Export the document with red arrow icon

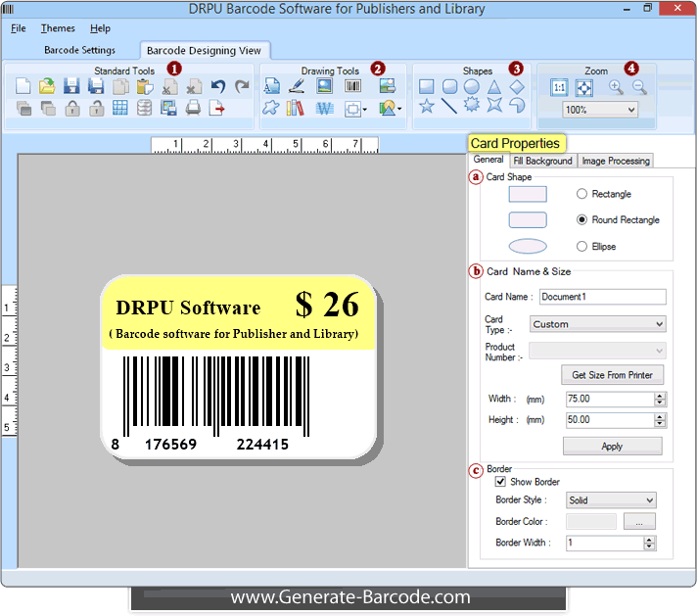(x=217, y=108)
